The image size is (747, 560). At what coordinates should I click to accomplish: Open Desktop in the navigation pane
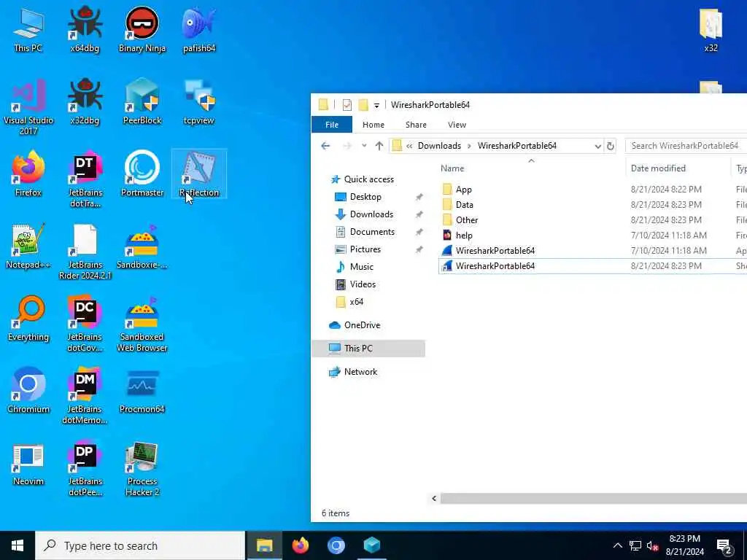(x=365, y=197)
